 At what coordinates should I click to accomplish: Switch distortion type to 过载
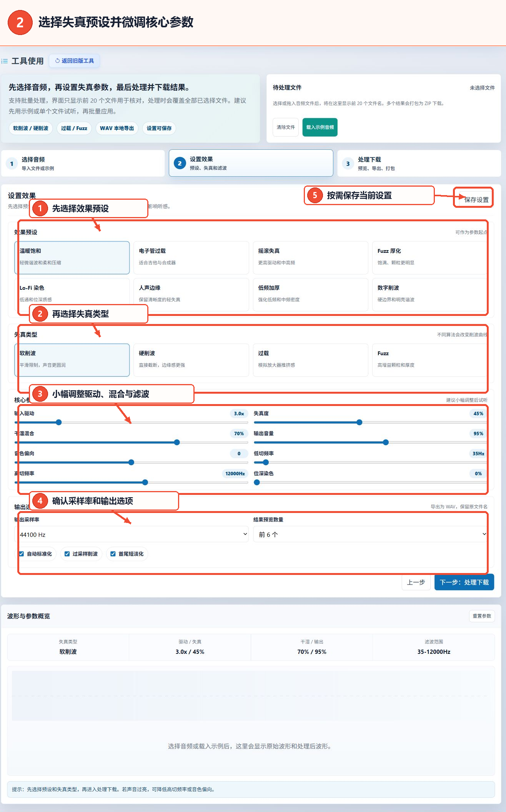click(311, 360)
